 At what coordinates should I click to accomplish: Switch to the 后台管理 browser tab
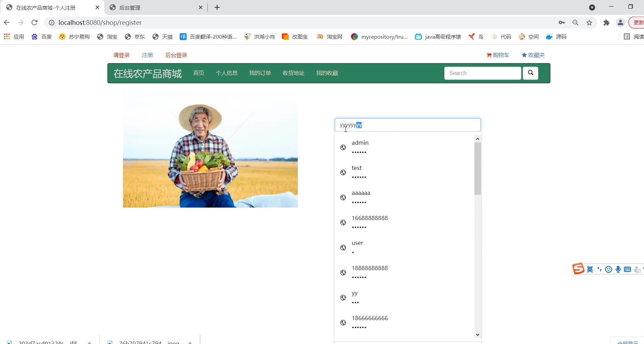tap(155, 8)
